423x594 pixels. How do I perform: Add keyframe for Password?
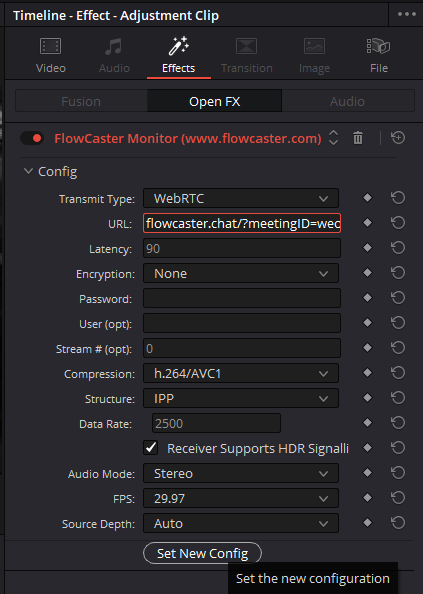[367, 298]
